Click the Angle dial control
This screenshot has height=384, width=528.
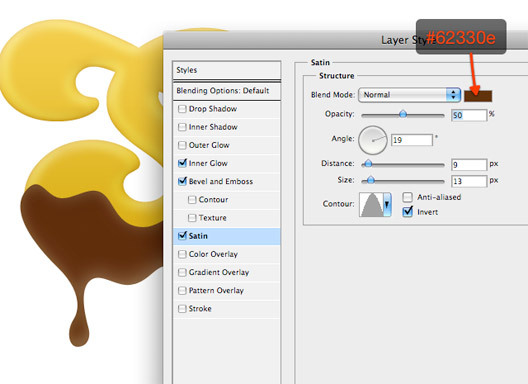[x=373, y=140]
